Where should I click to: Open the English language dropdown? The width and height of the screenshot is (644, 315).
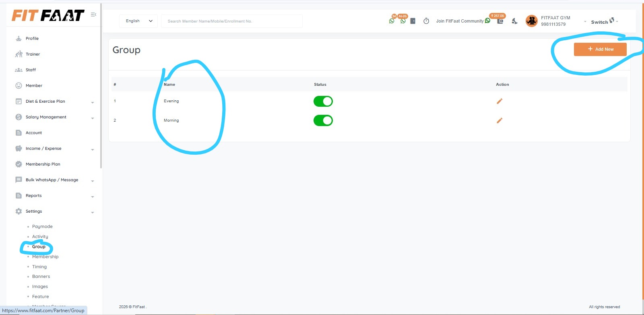(138, 21)
